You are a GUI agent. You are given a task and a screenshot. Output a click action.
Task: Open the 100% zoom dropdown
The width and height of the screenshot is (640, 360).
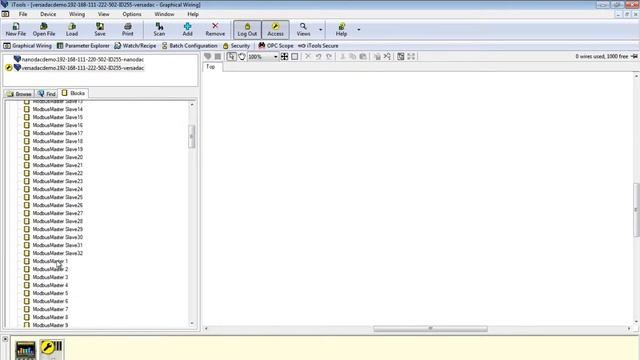point(276,57)
